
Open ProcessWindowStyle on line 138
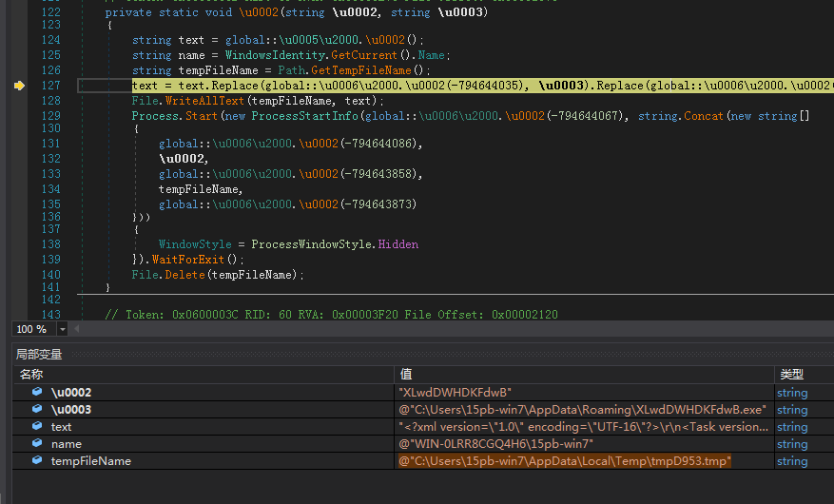click(x=311, y=244)
